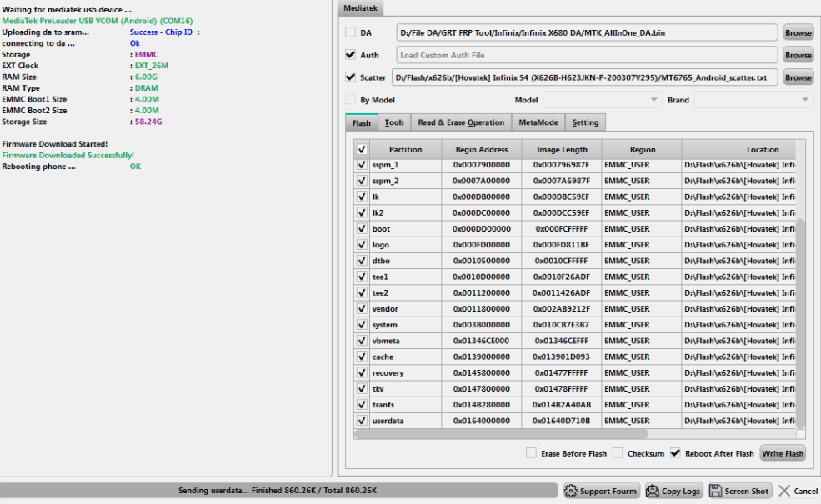The image size is (821, 504).
Task: Click the Partition column header
Action: (405, 150)
